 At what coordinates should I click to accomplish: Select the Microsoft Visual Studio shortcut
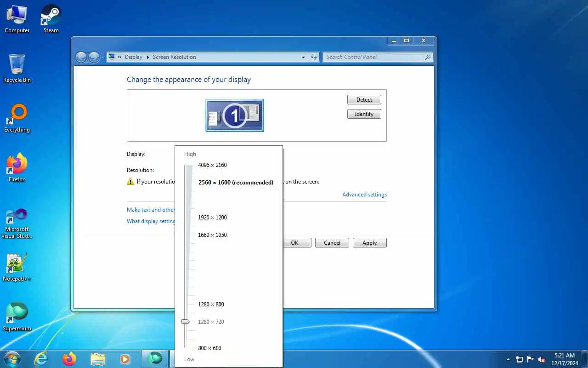pyautogui.click(x=17, y=224)
